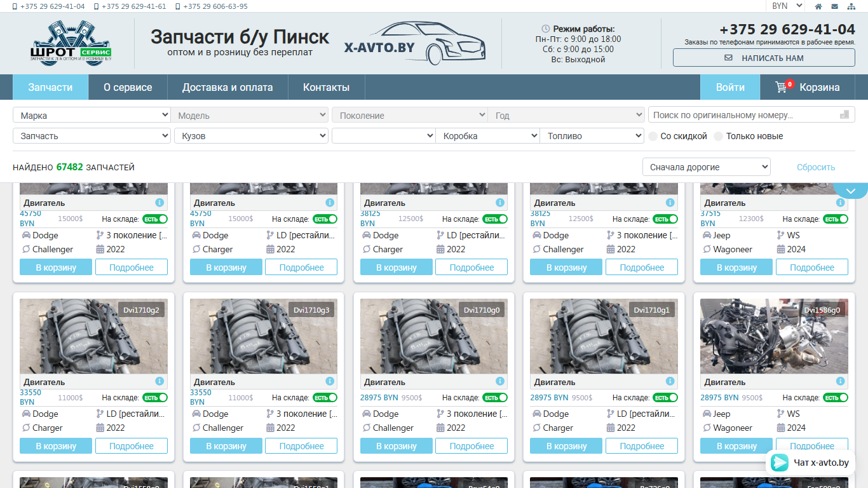Open the Dvi1586g0 engine thumbnail

pos(774,337)
